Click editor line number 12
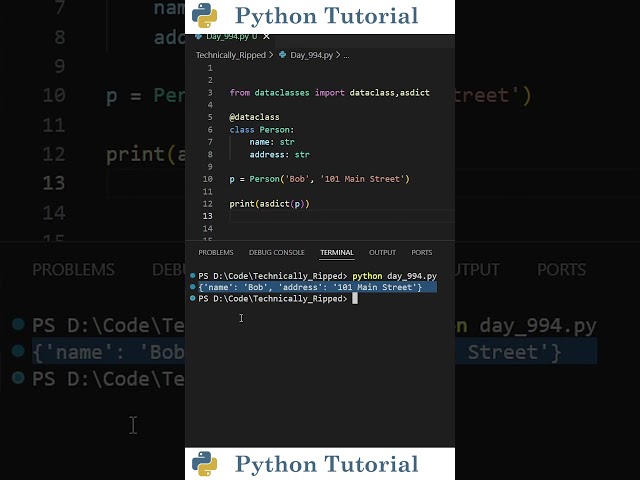The height and width of the screenshot is (480, 640). pyautogui.click(x=207, y=204)
